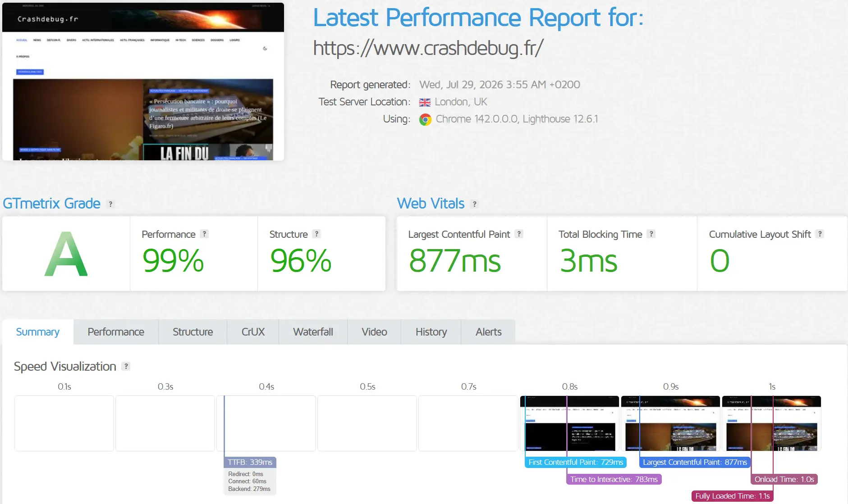The width and height of the screenshot is (848, 504).
Task: Select the Summary tab
Action: pyautogui.click(x=38, y=332)
